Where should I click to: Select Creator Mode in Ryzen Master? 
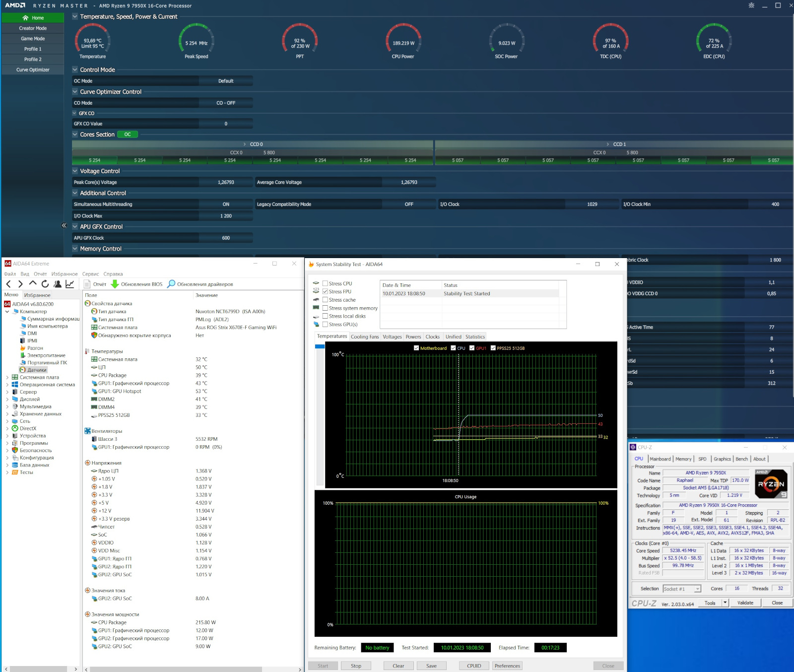pos(33,28)
